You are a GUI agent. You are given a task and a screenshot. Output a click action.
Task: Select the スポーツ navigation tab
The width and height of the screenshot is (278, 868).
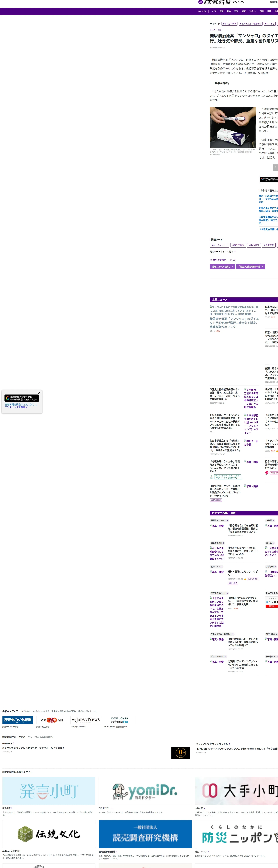coord(253,11)
